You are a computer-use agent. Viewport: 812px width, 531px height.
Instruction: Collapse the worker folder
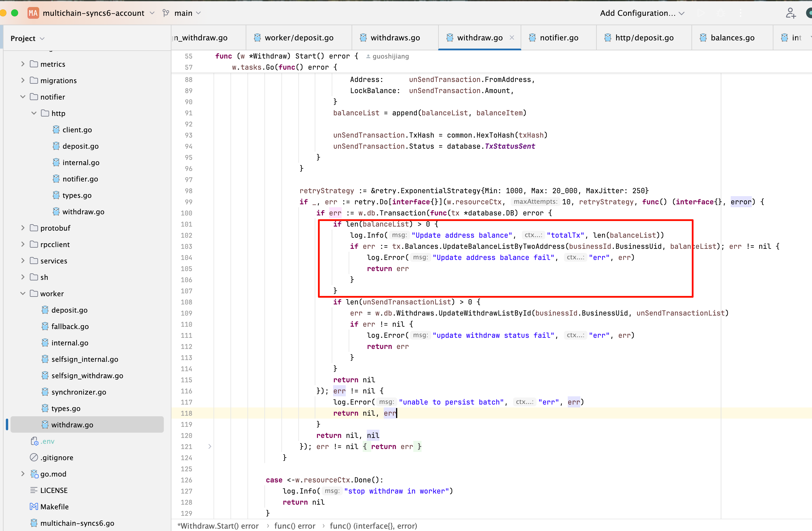pos(23,293)
